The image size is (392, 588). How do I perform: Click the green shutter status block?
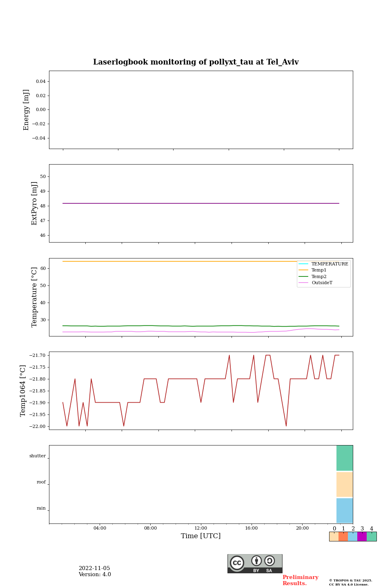click(345, 458)
